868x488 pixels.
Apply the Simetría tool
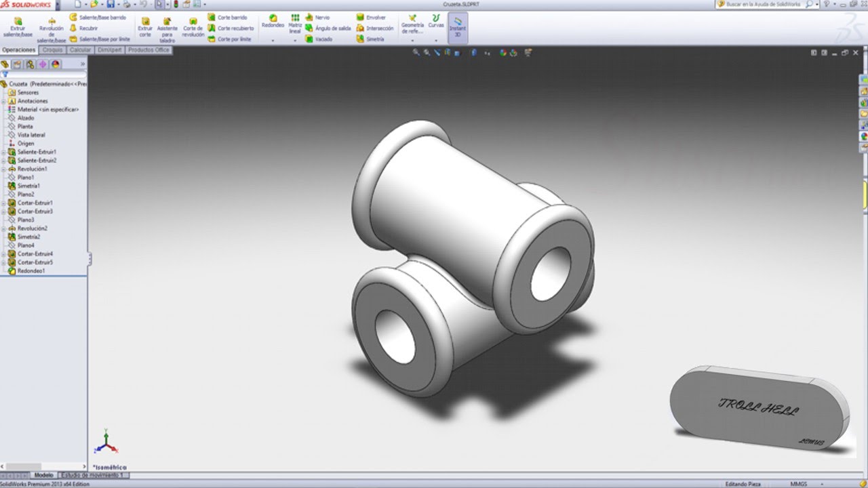[x=370, y=39]
